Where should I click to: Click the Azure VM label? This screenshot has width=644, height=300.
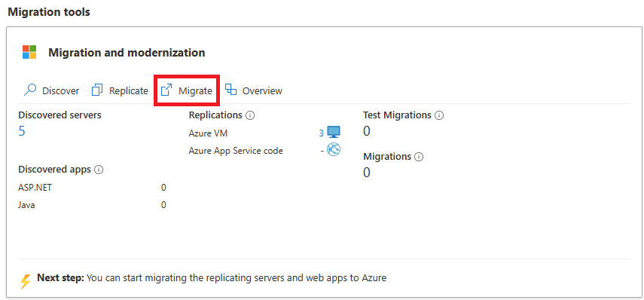coord(208,133)
